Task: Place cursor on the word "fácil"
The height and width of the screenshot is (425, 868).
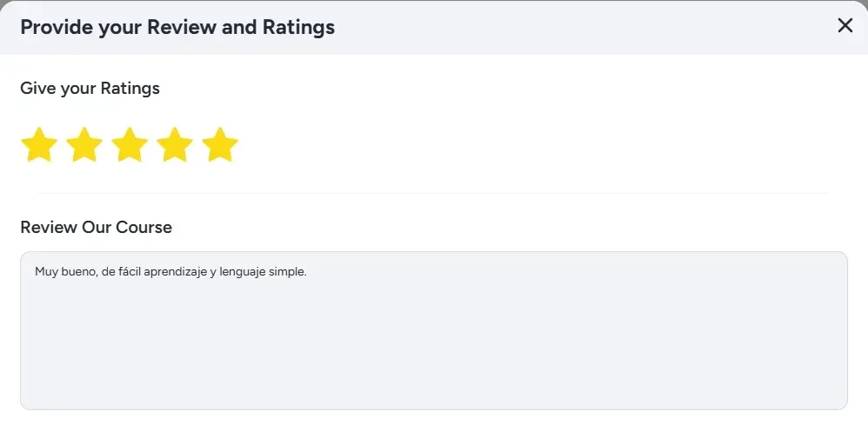Action: click(130, 272)
